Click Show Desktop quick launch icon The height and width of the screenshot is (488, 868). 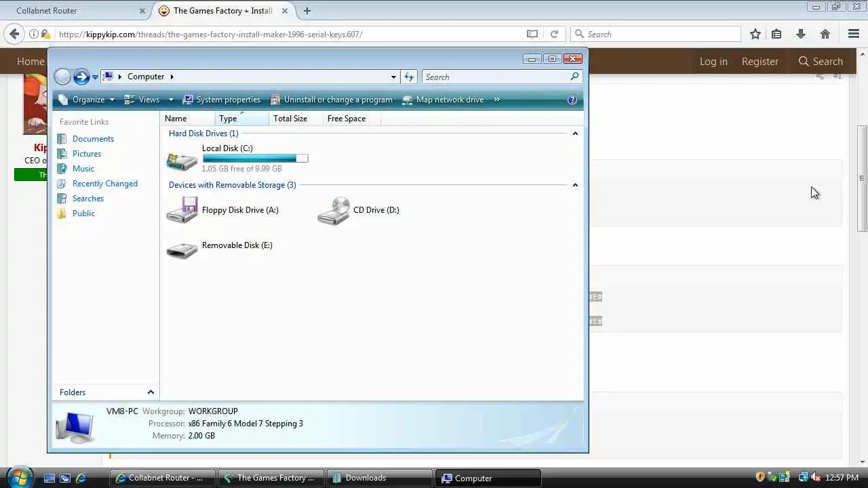coord(49,478)
